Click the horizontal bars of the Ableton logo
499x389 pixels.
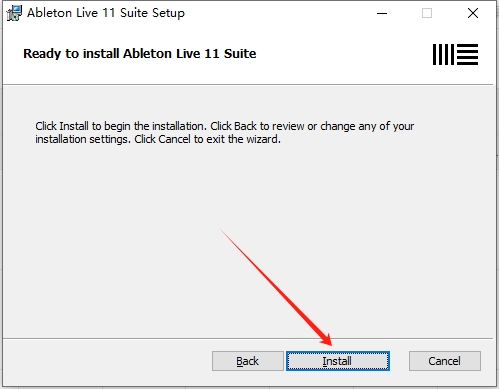pyautogui.click(x=467, y=54)
